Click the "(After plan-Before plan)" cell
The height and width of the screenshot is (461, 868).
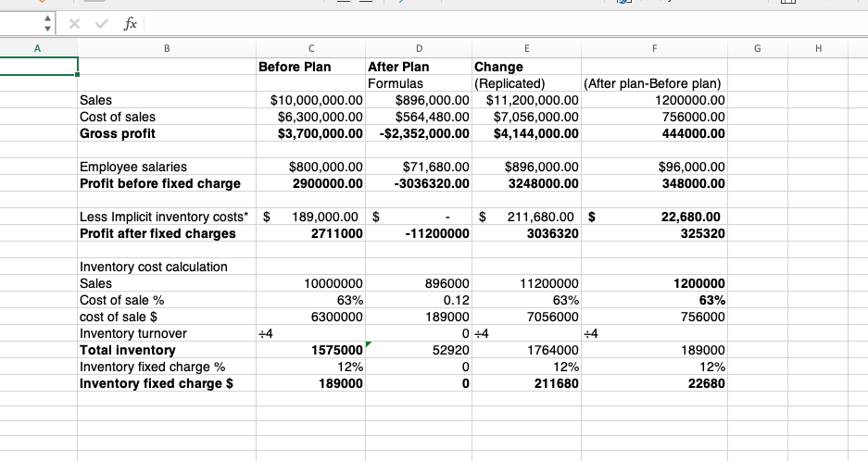[x=654, y=83]
